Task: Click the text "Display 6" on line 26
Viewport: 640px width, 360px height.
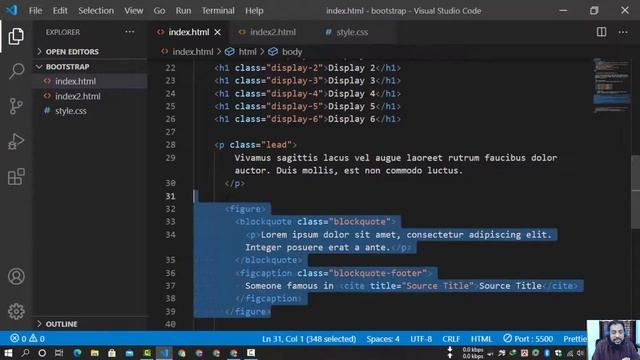Action: [x=352, y=119]
